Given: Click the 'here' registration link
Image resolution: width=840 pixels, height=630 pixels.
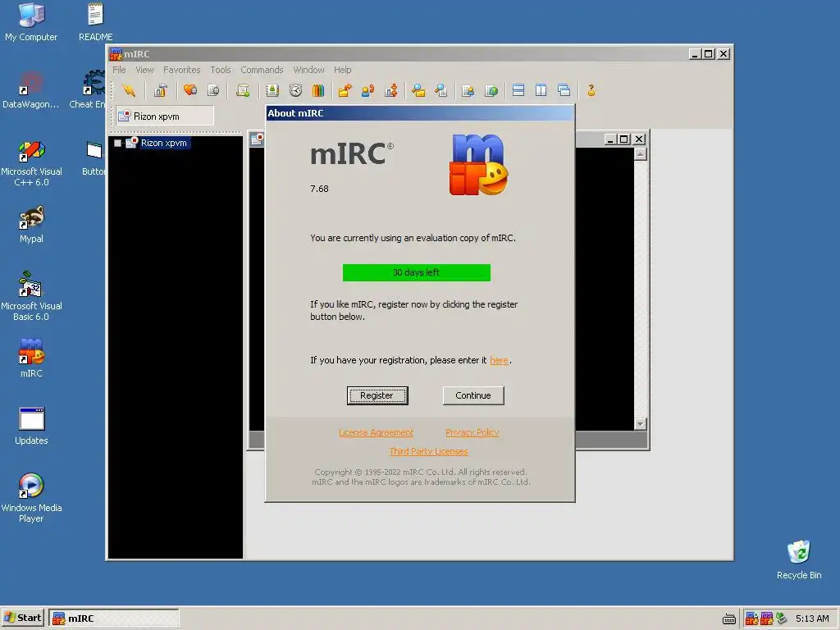Looking at the screenshot, I should 499,361.
